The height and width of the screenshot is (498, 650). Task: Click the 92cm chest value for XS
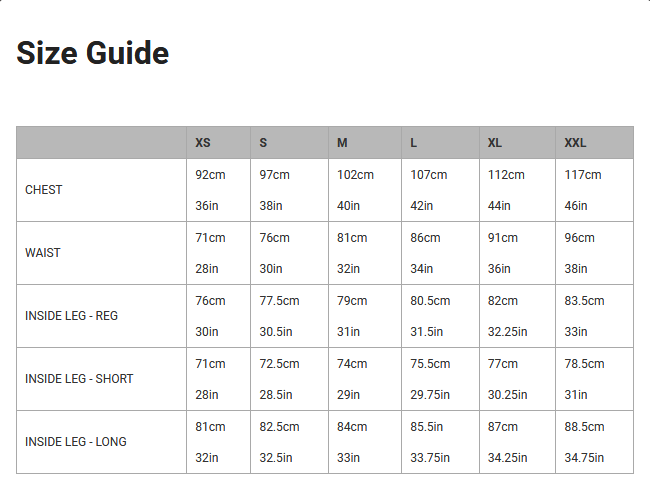point(211,175)
